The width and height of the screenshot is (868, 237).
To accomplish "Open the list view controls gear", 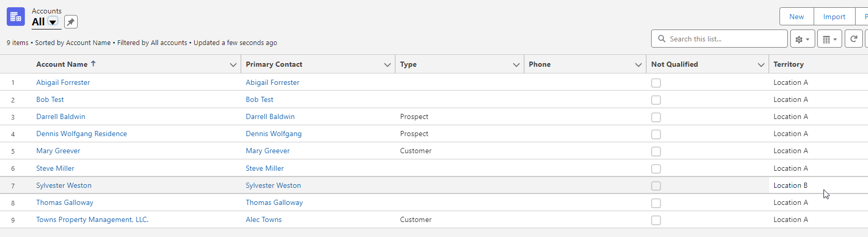I will click(x=802, y=39).
